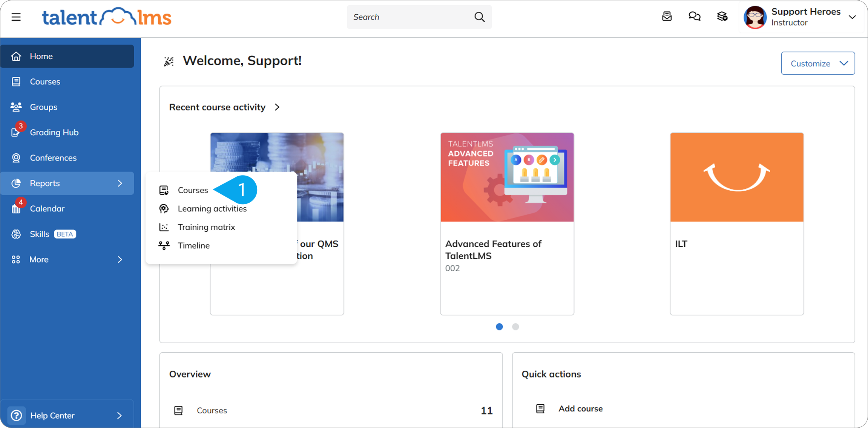The height and width of the screenshot is (428, 868).
Task: Click the Training matrix submenu icon
Action: [x=164, y=227]
